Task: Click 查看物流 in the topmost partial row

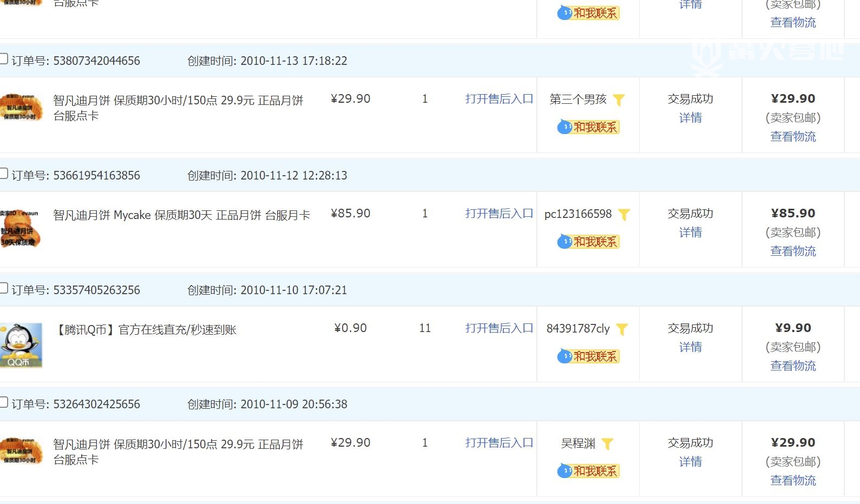Action: 793,23
